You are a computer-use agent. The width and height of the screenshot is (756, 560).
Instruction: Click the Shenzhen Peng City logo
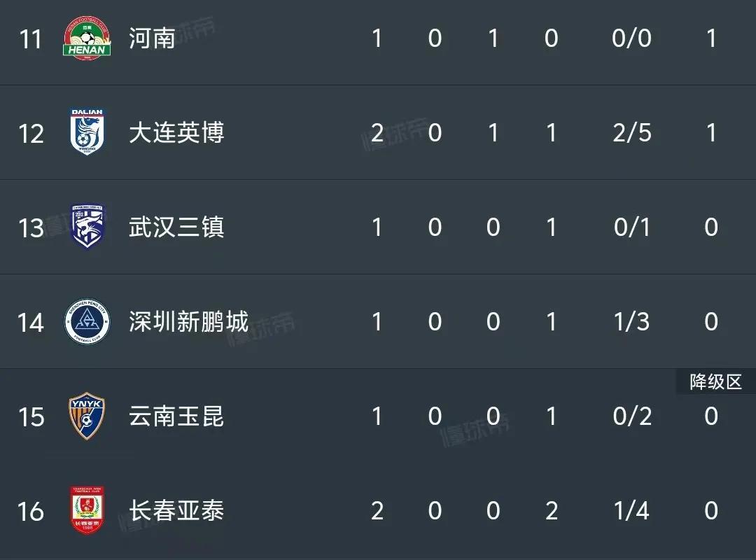(x=87, y=322)
